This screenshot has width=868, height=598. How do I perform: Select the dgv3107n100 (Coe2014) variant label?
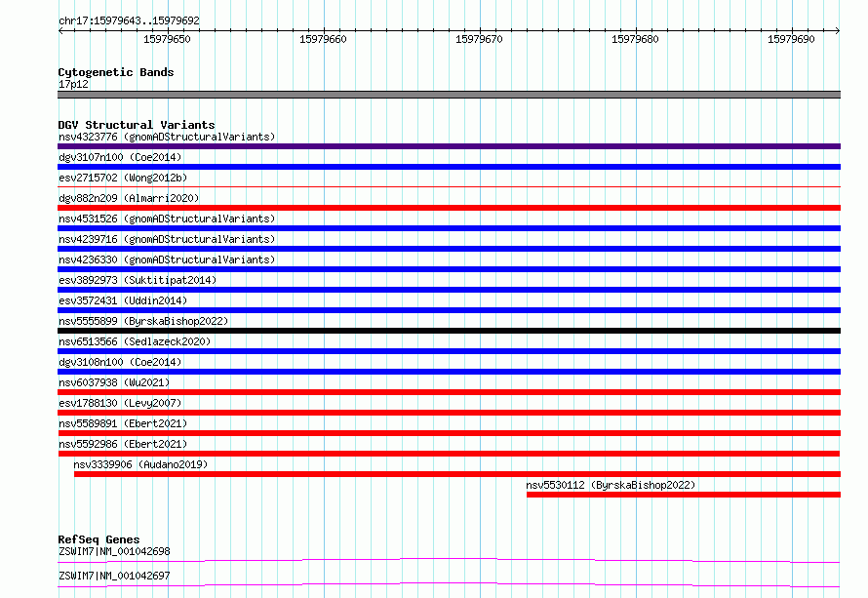click(120, 157)
